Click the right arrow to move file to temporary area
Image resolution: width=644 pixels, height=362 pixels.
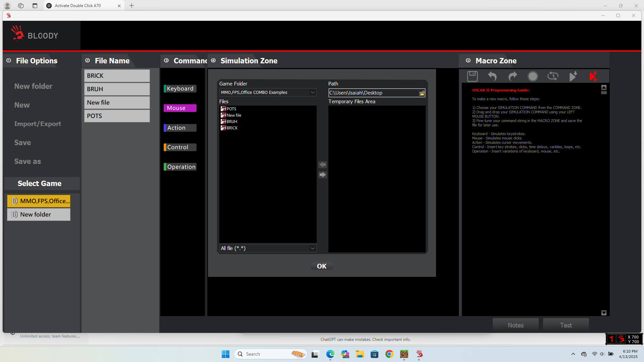[x=322, y=175]
